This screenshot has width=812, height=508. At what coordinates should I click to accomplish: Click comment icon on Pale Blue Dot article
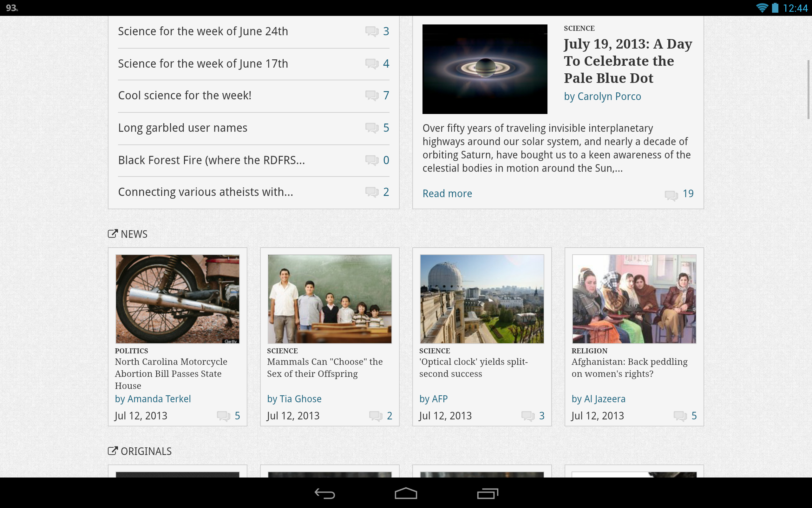click(671, 196)
